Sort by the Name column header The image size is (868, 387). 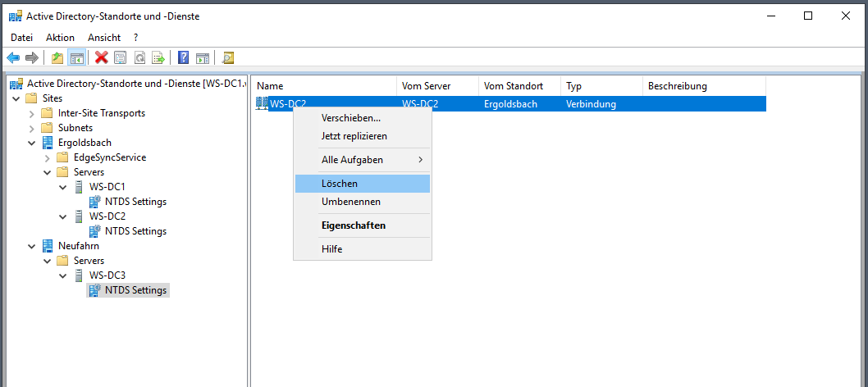point(325,86)
